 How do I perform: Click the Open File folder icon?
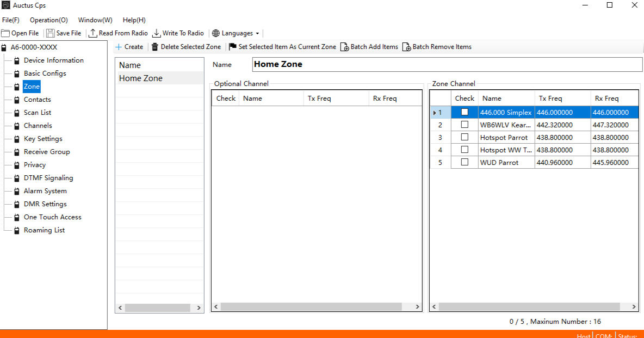click(x=6, y=33)
